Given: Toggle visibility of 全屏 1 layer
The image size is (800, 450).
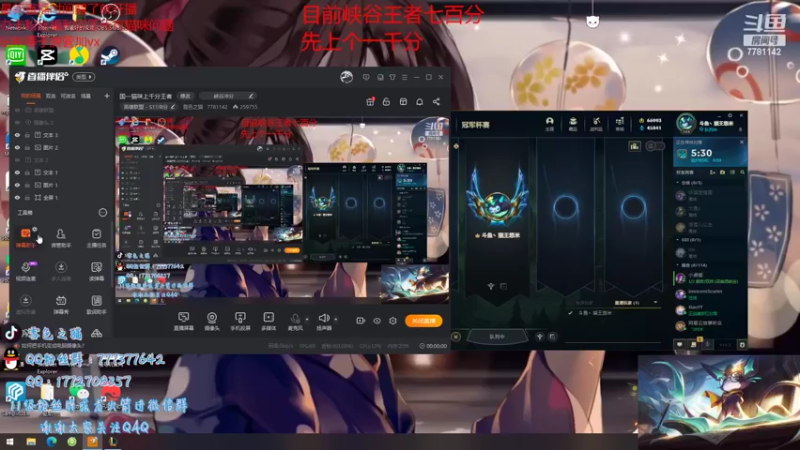Looking at the screenshot, I should pos(17,197).
